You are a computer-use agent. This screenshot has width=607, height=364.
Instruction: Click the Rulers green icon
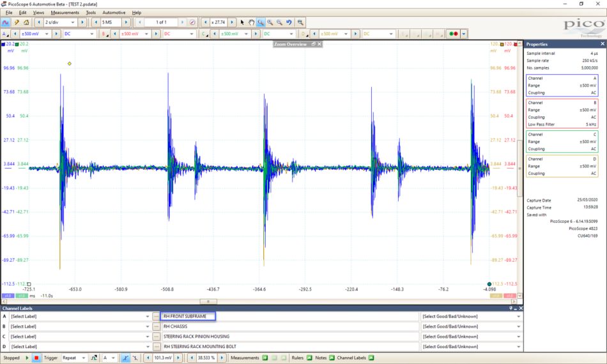309,358
